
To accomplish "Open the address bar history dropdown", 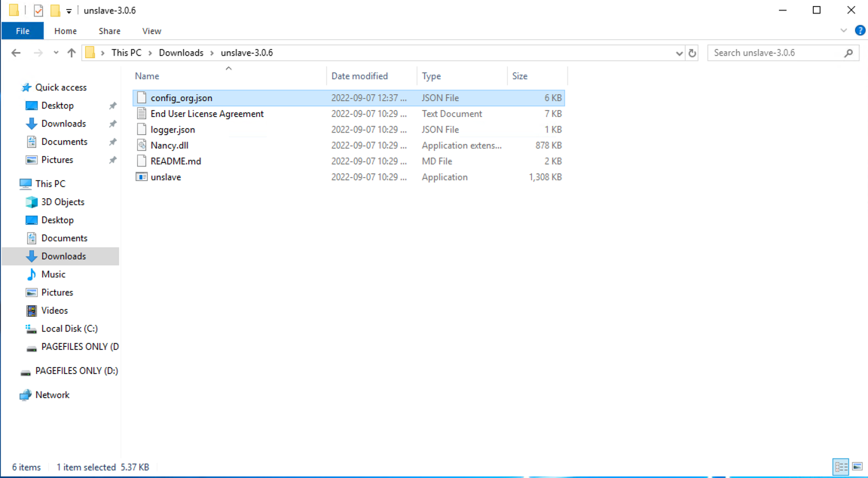I will click(x=679, y=54).
